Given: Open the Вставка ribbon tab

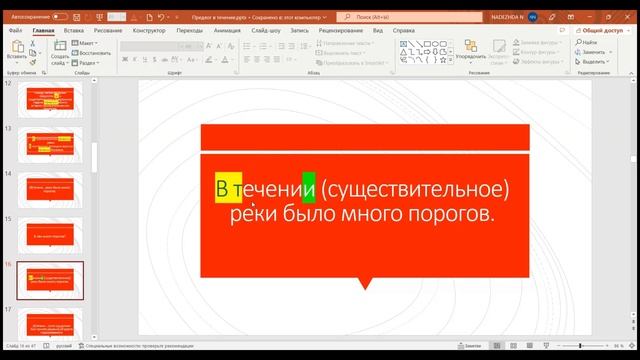Looking at the screenshot, I should (74, 31).
